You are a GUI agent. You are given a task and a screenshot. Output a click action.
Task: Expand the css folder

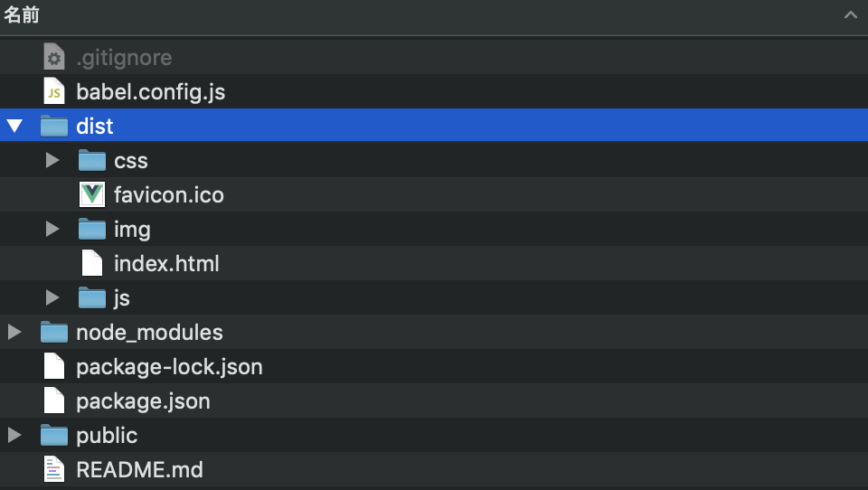pos(52,160)
